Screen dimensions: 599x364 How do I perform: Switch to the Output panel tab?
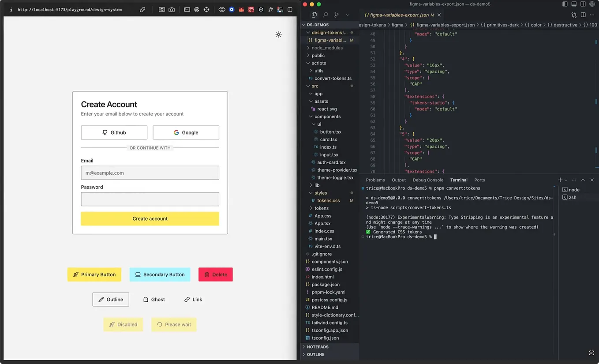[399, 180]
